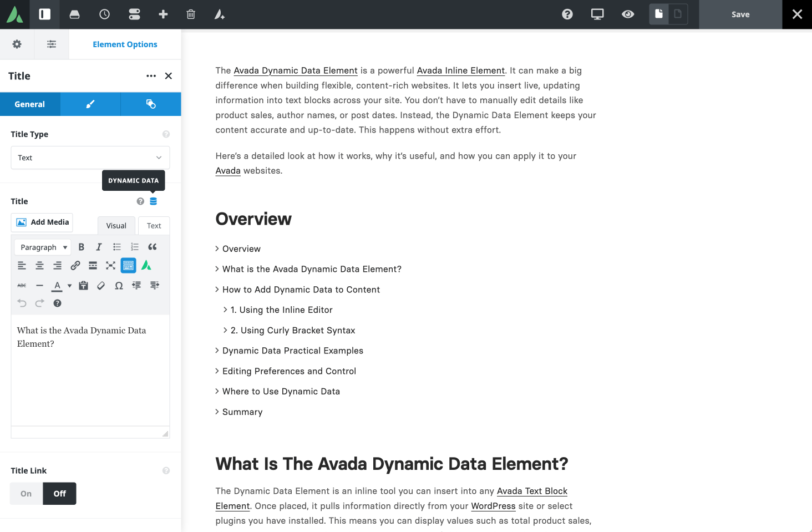Preview the page with the eye icon
Image resolution: width=812 pixels, height=532 pixels.
(627, 14)
